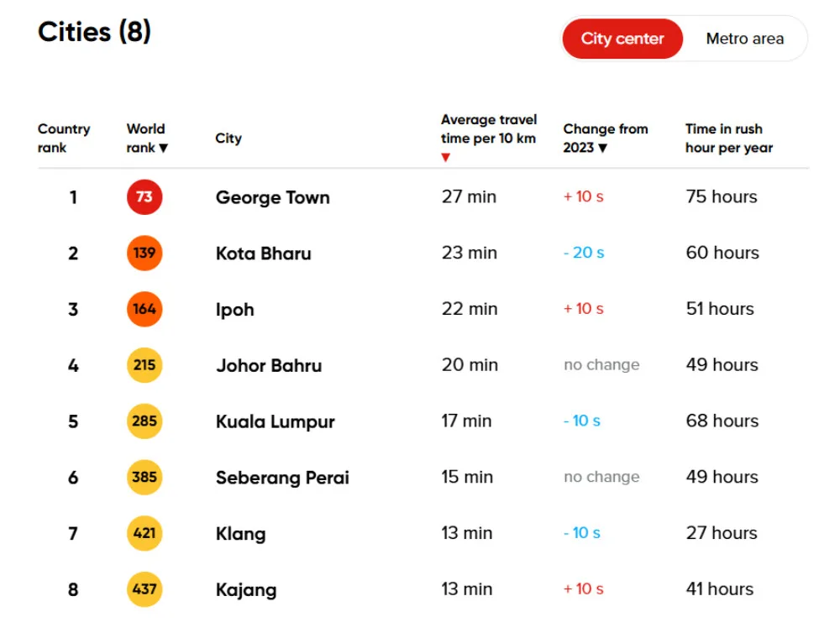Select the Seberang Perai row name
Viewport: 840px width, 638px height.
coord(282,478)
